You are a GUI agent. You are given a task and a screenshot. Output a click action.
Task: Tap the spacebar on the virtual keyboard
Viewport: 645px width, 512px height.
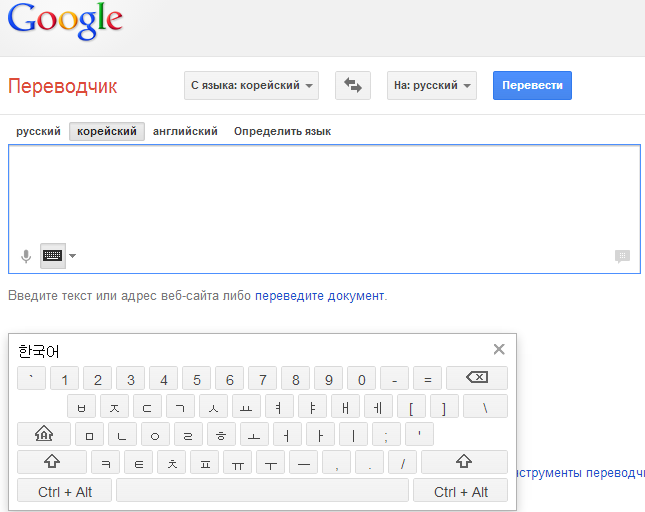[x=262, y=490]
